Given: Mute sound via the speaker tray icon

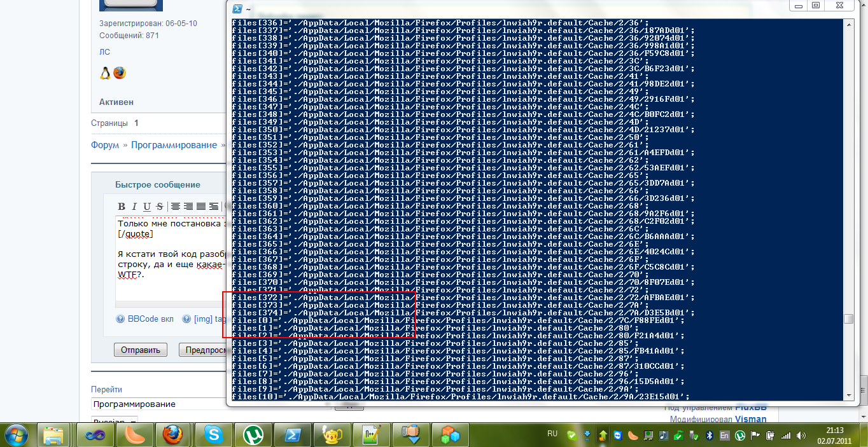Looking at the screenshot, I should point(801,435).
